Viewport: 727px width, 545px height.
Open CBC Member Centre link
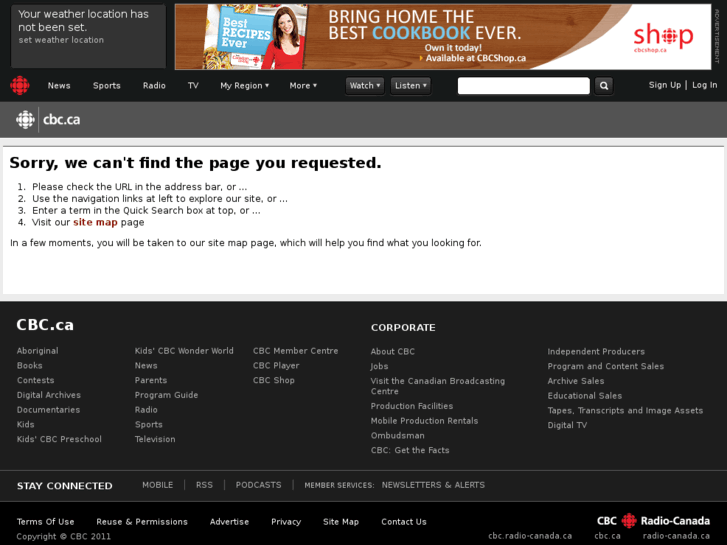pyautogui.click(x=295, y=351)
